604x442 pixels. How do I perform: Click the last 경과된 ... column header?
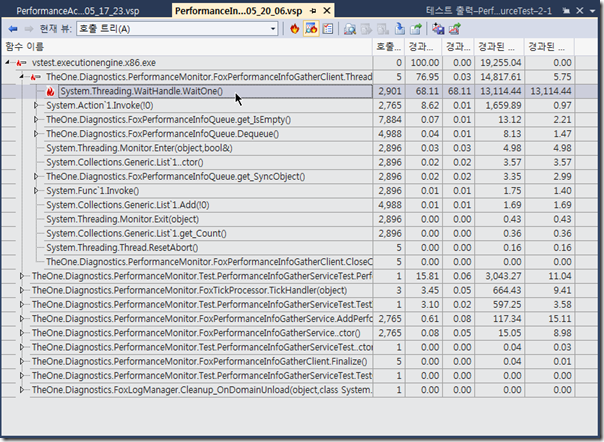point(549,47)
